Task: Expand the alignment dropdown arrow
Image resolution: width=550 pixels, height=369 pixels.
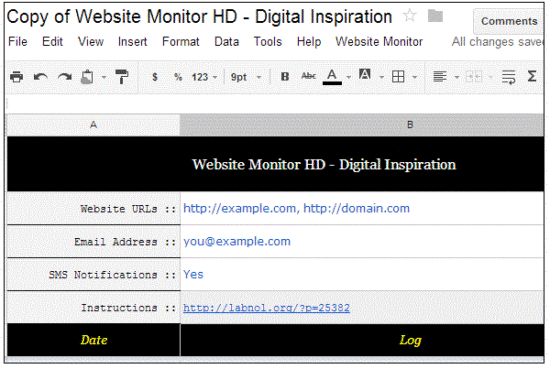Action: click(x=457, y=77)
